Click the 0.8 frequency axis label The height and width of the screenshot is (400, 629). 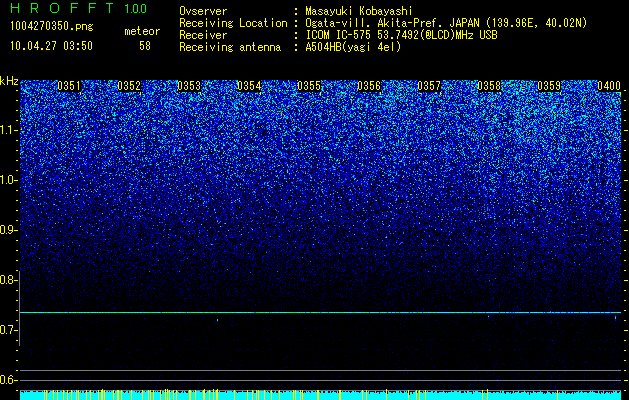coord(9,280)
